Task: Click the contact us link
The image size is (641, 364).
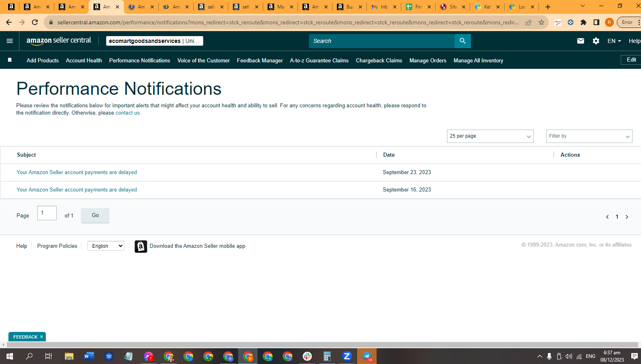Action: coord(128,113)
